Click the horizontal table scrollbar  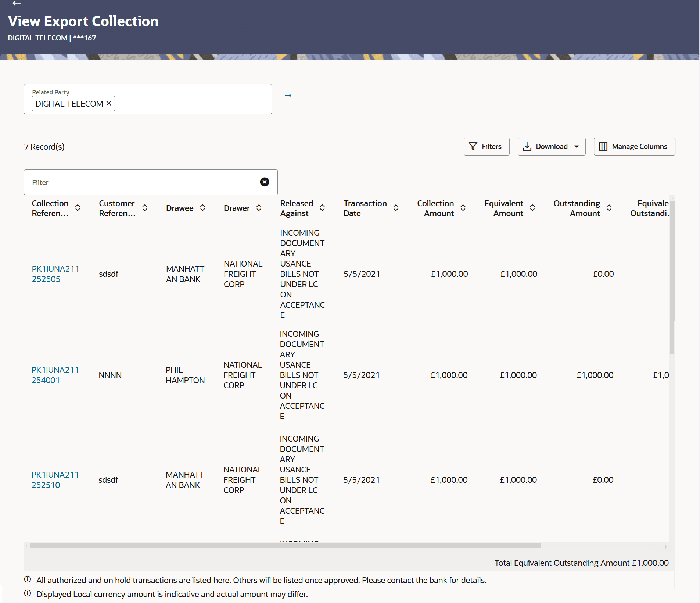(285, 546)
